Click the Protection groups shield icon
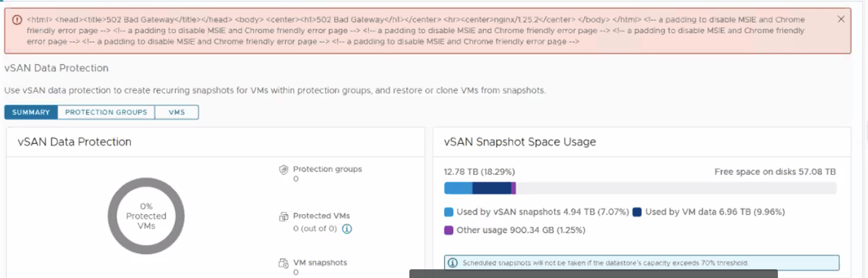The height and width of the screenshot is (278, 868). [284, 170]
